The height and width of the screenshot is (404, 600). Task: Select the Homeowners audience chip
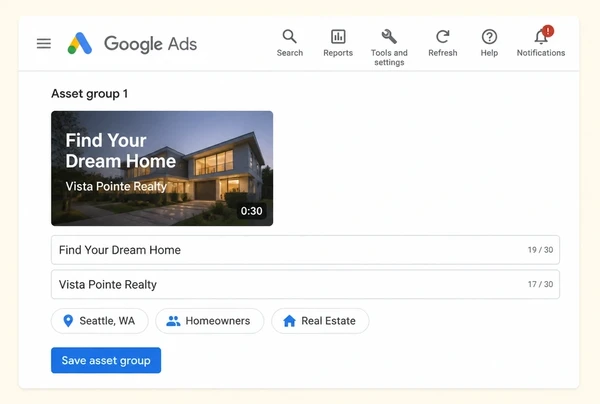(209, 321)
